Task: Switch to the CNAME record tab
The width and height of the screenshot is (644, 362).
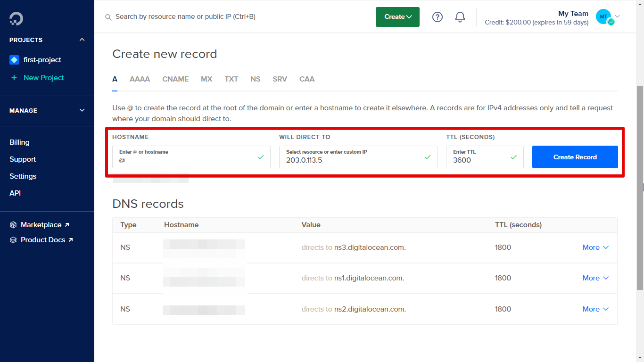Action: pos(175,79)
